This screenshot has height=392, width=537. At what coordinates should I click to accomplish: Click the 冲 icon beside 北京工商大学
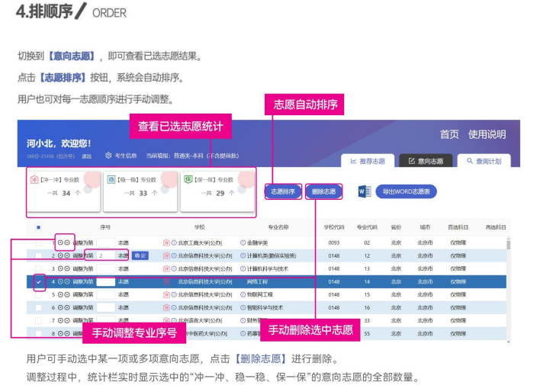(x=166, y=243)
